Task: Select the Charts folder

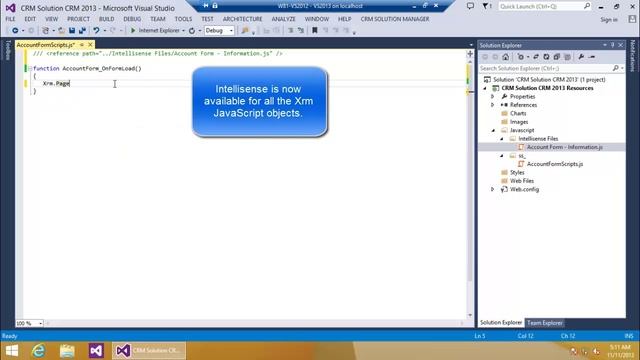Action: (x=518, y=113)
